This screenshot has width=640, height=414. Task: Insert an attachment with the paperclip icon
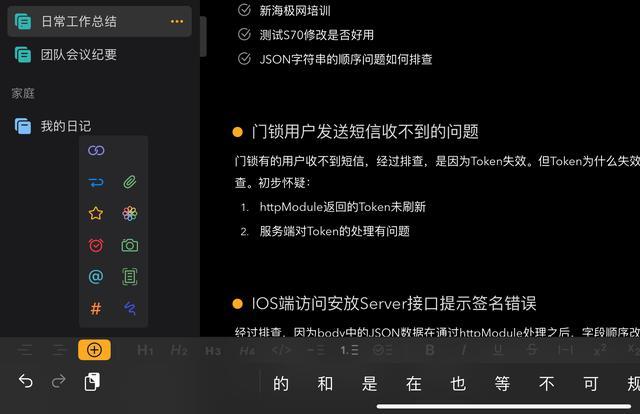point(130,182)
